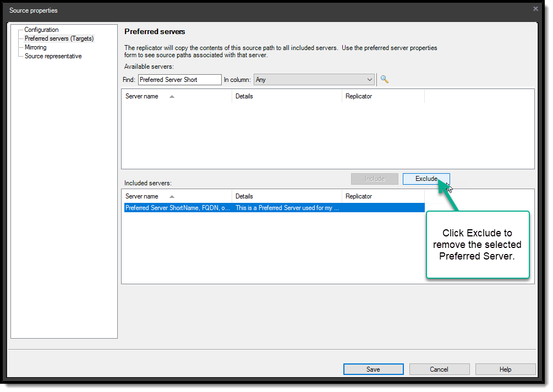Save the source properties
553x392 pixels.
373,369
